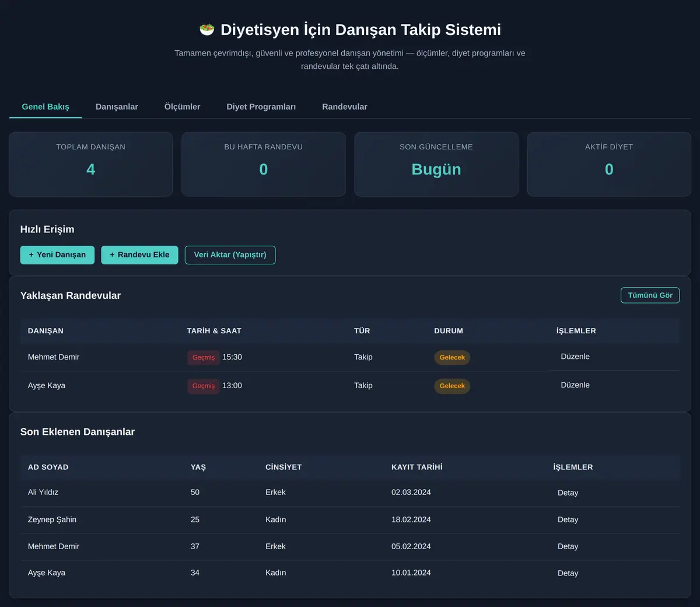Click Mehmet Demir in the Yaklaşan Randevular table
The width and height of the screenshot is (700, 607).
[x=54, y=357]
